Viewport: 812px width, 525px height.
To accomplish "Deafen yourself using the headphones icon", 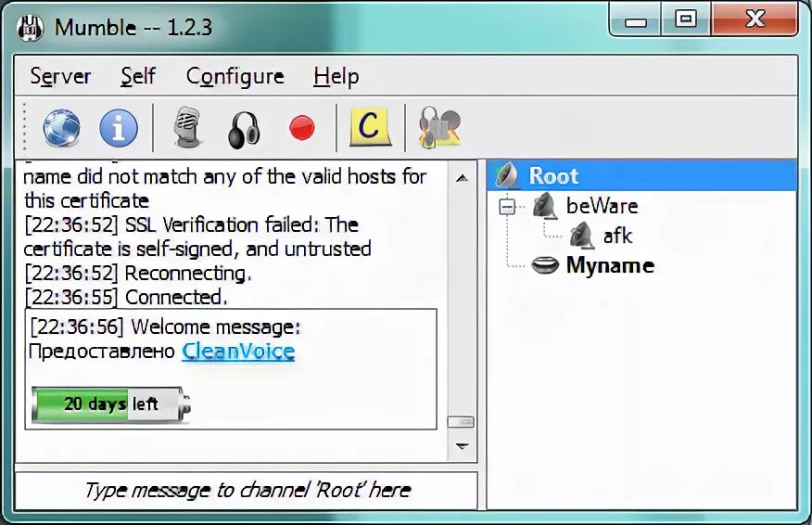I will click(x=244, y=130).
